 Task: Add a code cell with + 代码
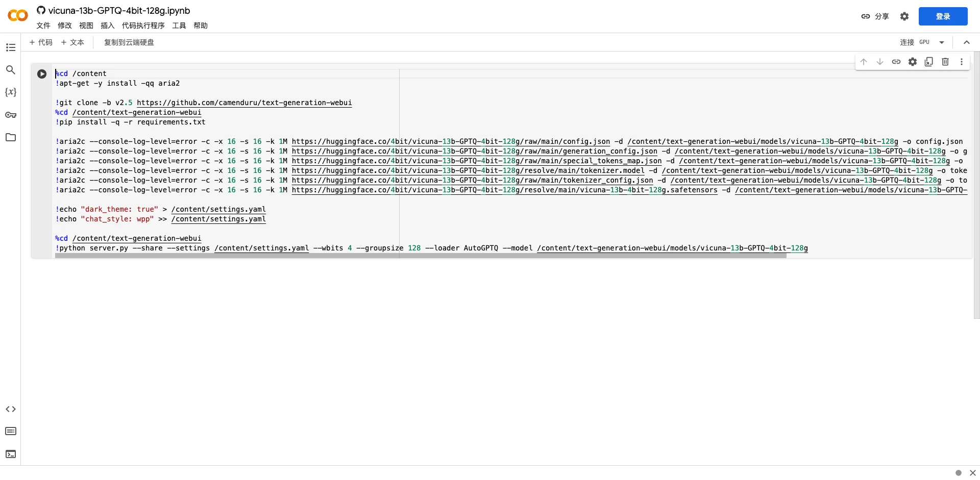pyautogui.click(x=41, y=42)
